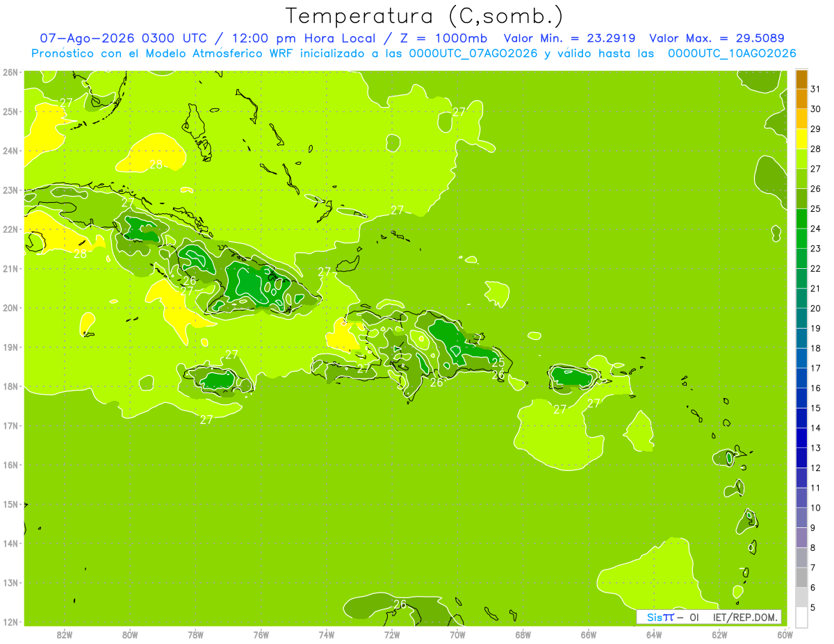The image size is (834, 644).
Task: Click the '28' contour label near 21N south of western Cuba
Action: coord(81,254)
